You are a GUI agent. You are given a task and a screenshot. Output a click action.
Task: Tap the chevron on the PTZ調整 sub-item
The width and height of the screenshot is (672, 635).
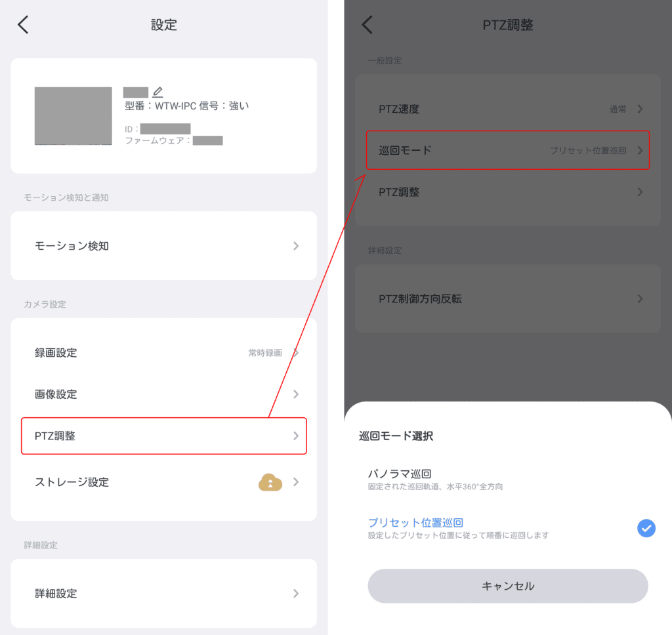coord(640,192)
